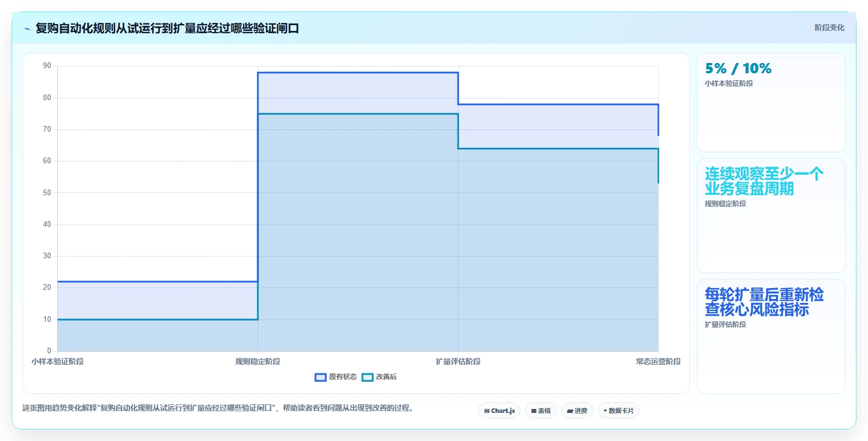Click the 每轮扩量后重新检查核心风险指标 card heading
The height and width of the screenshot is (441, 868).
(x=764, y=302)
